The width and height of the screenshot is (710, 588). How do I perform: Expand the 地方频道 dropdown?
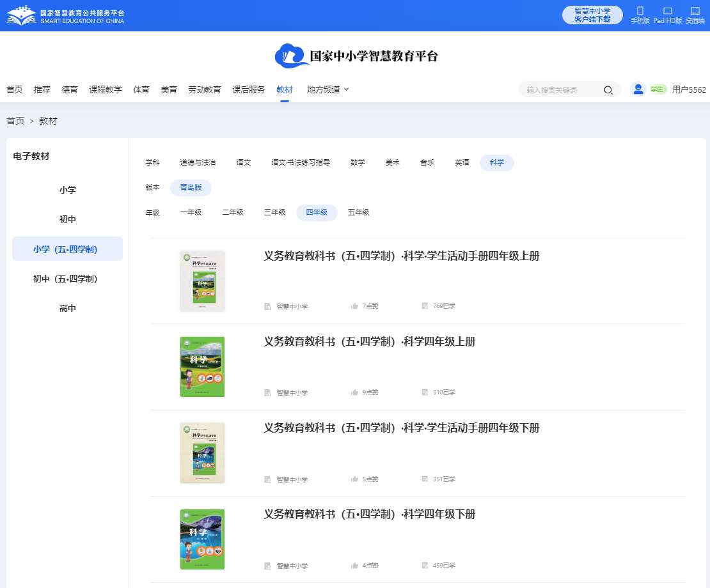(x=328, y=89)
